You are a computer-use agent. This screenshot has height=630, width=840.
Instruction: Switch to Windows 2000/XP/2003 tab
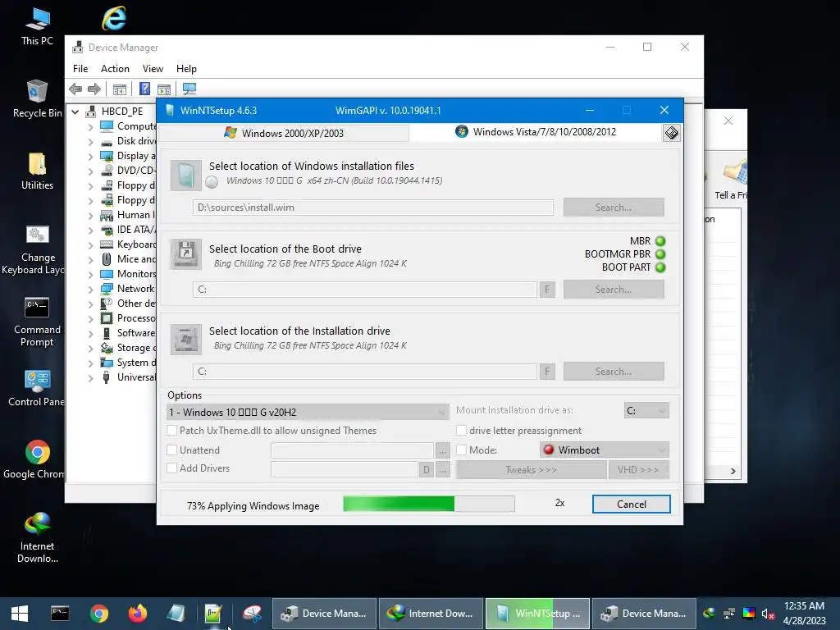(284, 133)
